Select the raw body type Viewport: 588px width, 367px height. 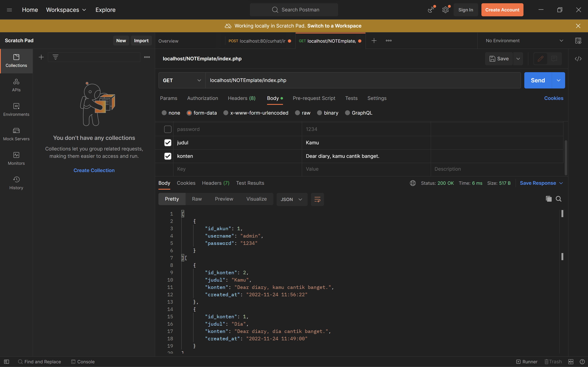pos(298,113)
